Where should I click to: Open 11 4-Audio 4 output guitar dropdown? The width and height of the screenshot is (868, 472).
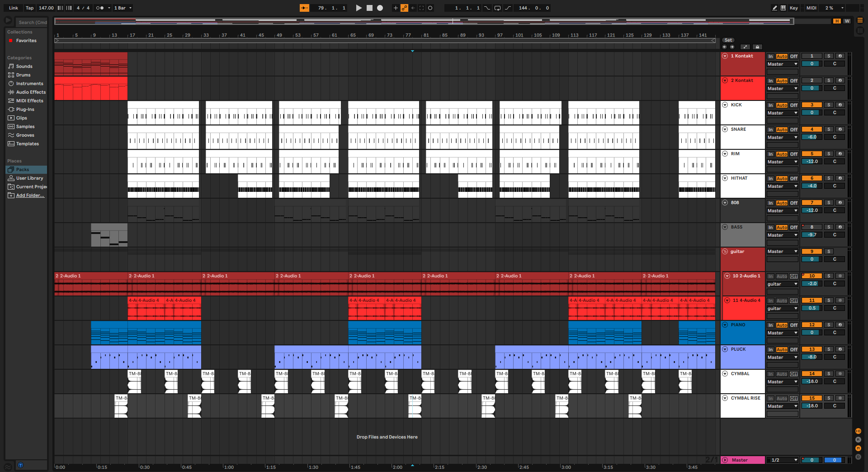[783, 309]
